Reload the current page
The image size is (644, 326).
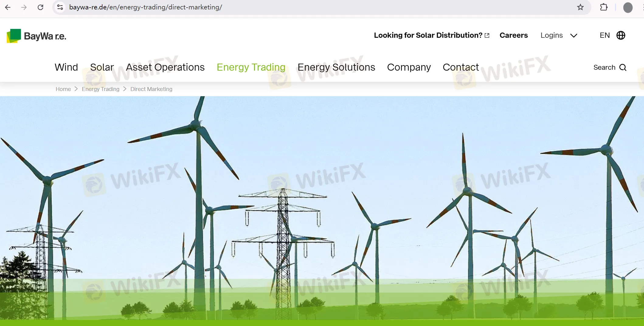[x=40, y=7]
